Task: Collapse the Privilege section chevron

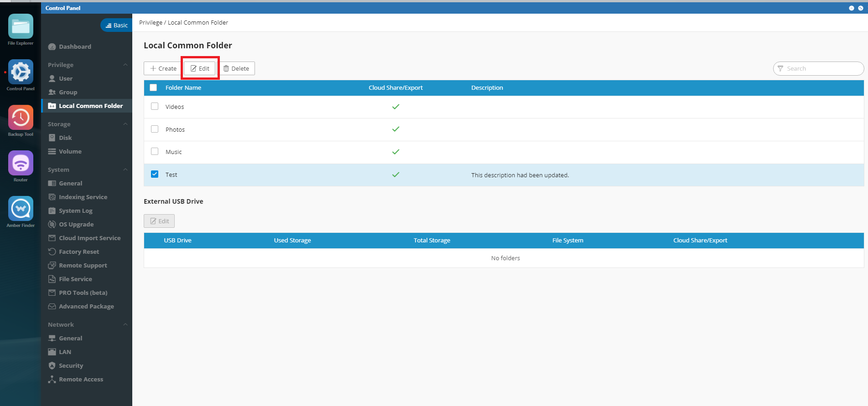Action: (x=125, y=65)
